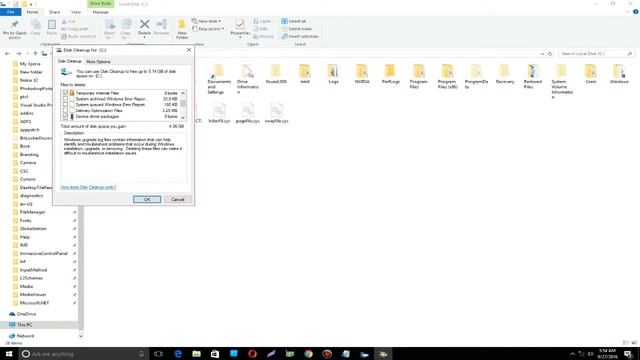Click Cancel in Disk Cleanup dialog
The height and width of the screenshot is (360, 640).
178,199
